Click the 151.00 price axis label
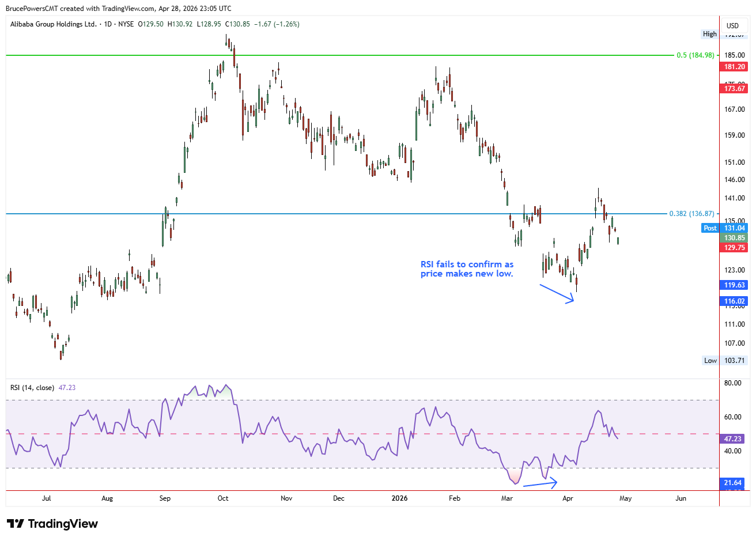This screenshot has width=756, height=541. point(735,162)
